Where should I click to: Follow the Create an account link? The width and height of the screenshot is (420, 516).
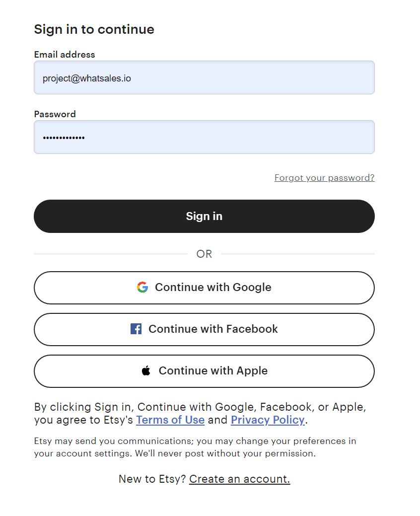coord(239,479)
